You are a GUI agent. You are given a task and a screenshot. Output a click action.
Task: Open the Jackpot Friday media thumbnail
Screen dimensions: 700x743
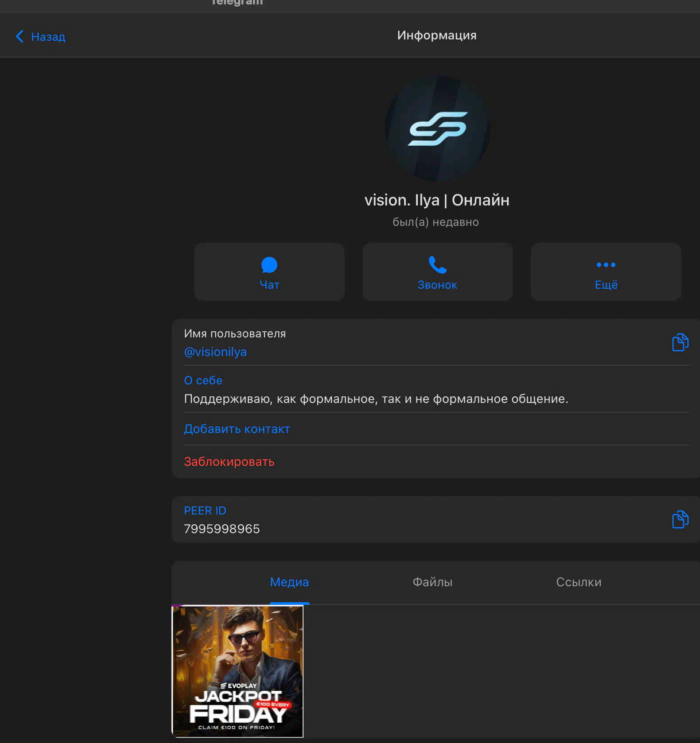tap(237, 672)
